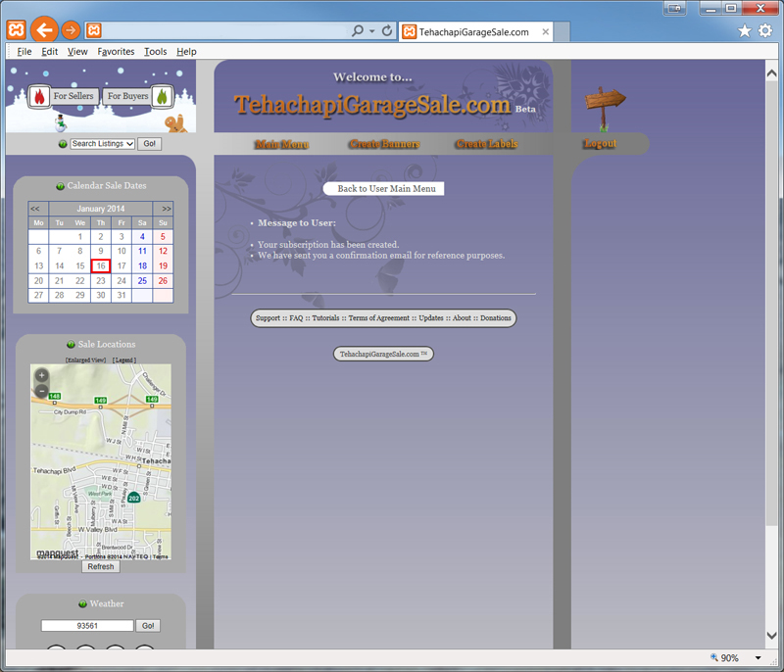Open the FAQ footer link
The width and height of the screenshot is (784, 672).
tap(296, 317)
